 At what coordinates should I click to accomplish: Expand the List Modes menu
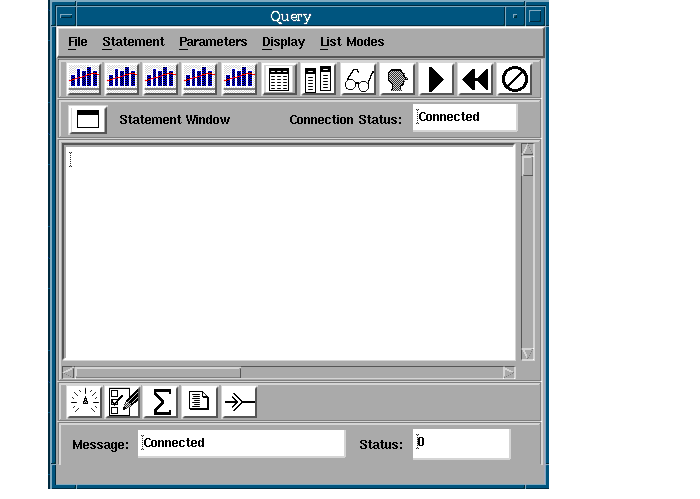(x=352, y=42)
